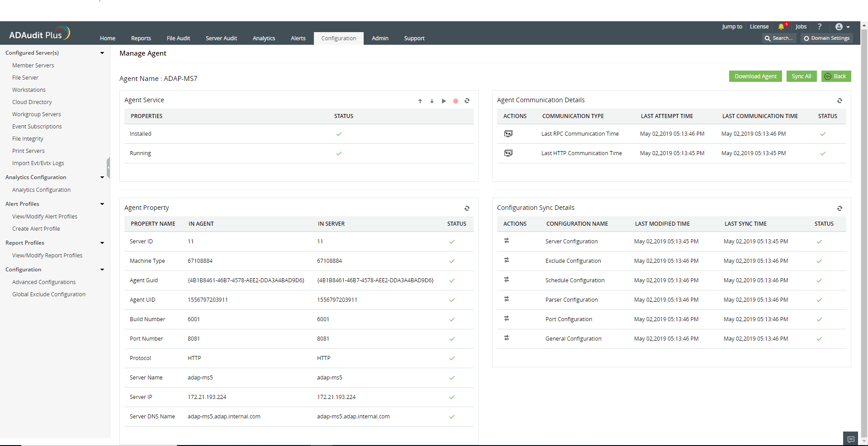Click the up arrow icon in Agent Service
This screenshot has width=868, height=446.
[x=420, y=101]
